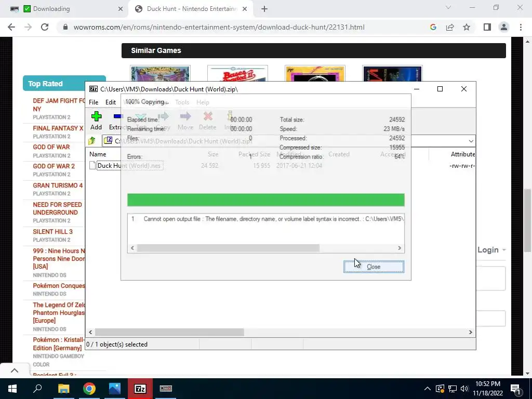Open File Explorer from taskbar

tap(63, 389)
